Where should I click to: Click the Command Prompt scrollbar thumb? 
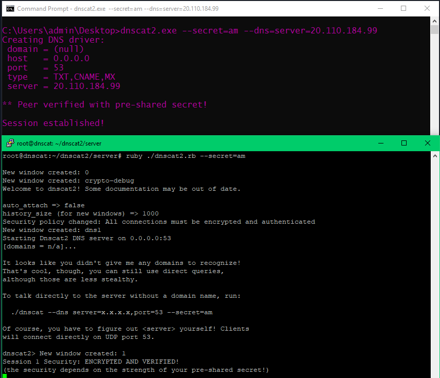pos(434,30)
